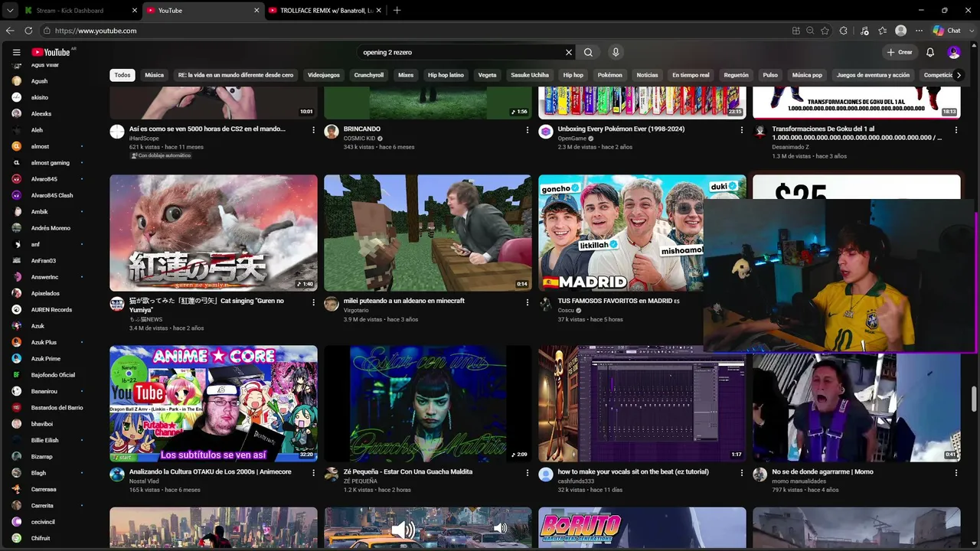
Task: Focus the browser address bar URL
Action: (x=96, y=31)
